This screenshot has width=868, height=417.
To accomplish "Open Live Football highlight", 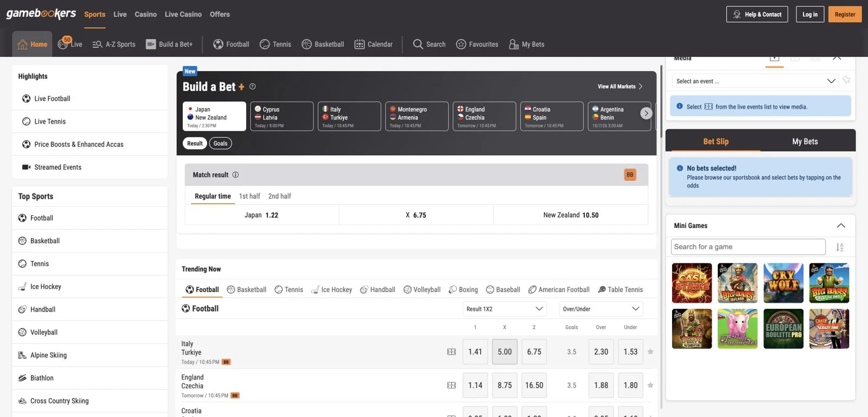I will [90, 99].
